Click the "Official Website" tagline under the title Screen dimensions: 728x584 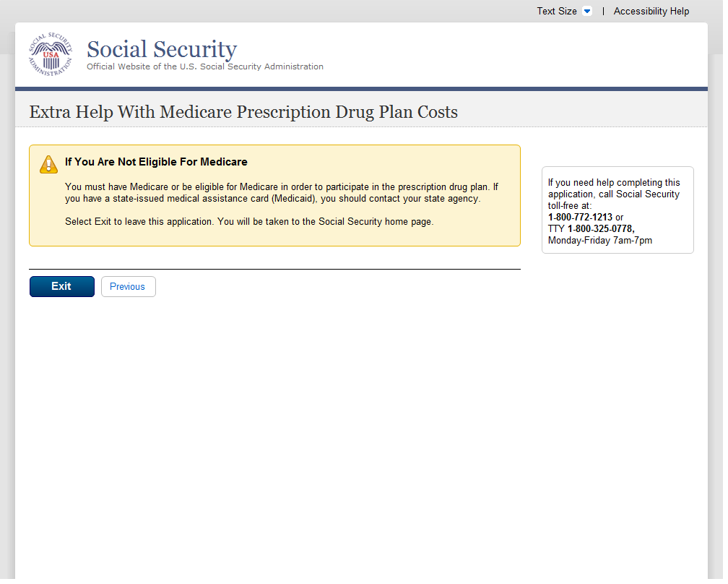(x=205, y=67)
